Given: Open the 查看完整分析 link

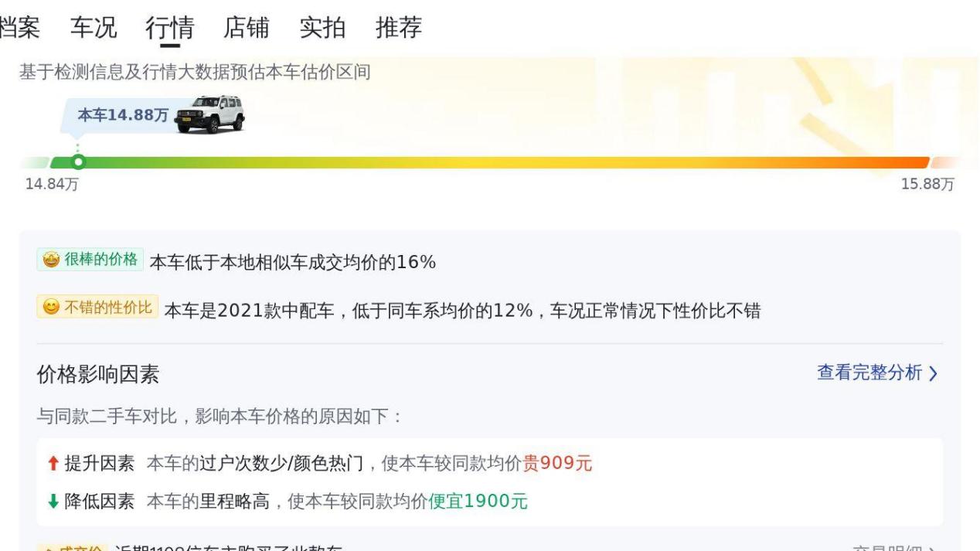Looking at the screenshot, I should tap(869, 373).
